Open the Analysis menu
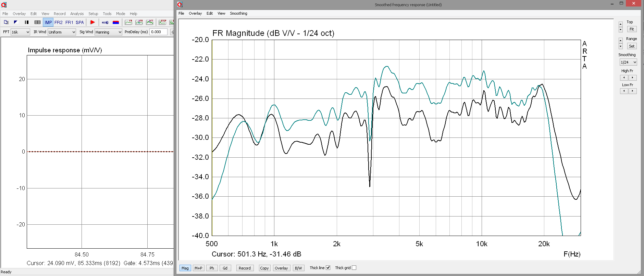644x276 pixels. tap(77, 14)
